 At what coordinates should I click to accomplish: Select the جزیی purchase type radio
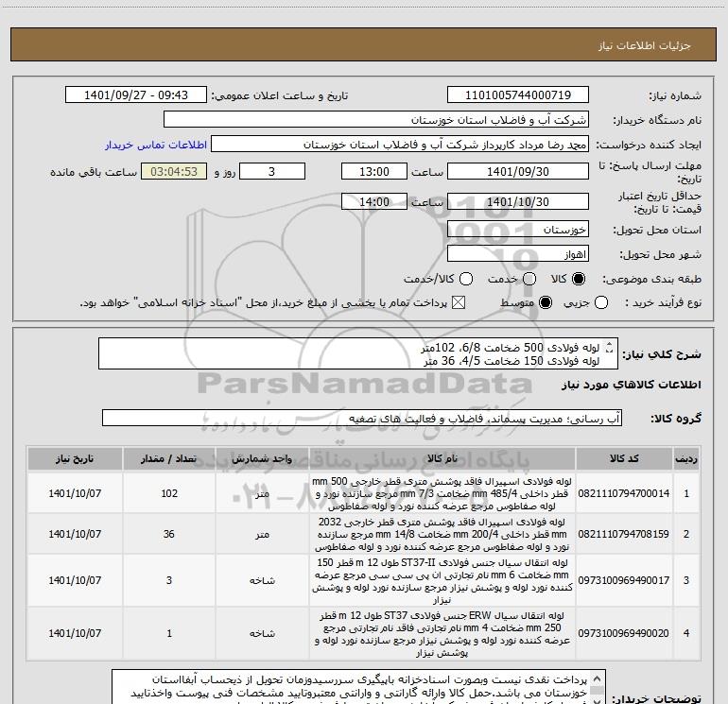click(x=600, y=302)
